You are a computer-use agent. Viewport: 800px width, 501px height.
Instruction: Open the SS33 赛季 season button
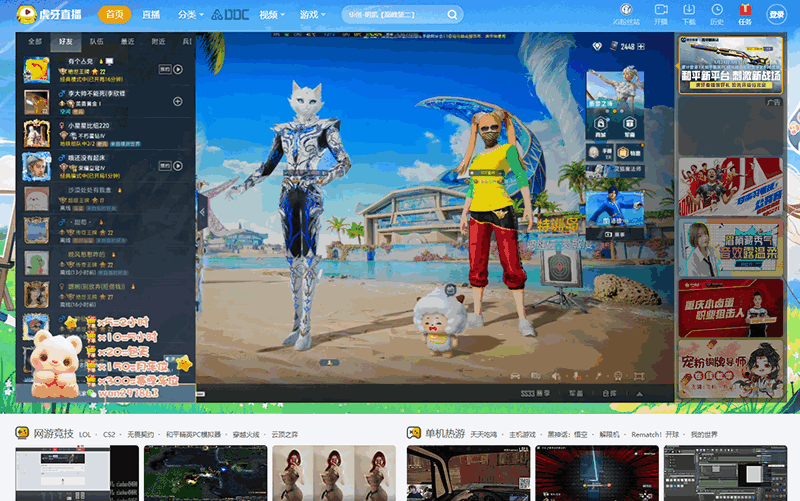(535, 393)
